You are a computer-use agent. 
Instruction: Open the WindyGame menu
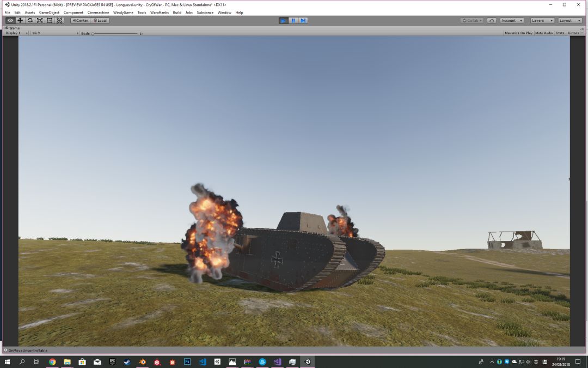tap(123, 13)
